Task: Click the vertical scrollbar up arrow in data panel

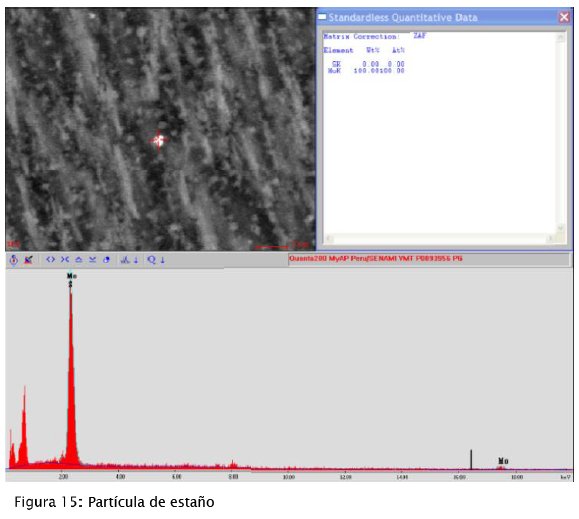Action: (x=561, y=37)
